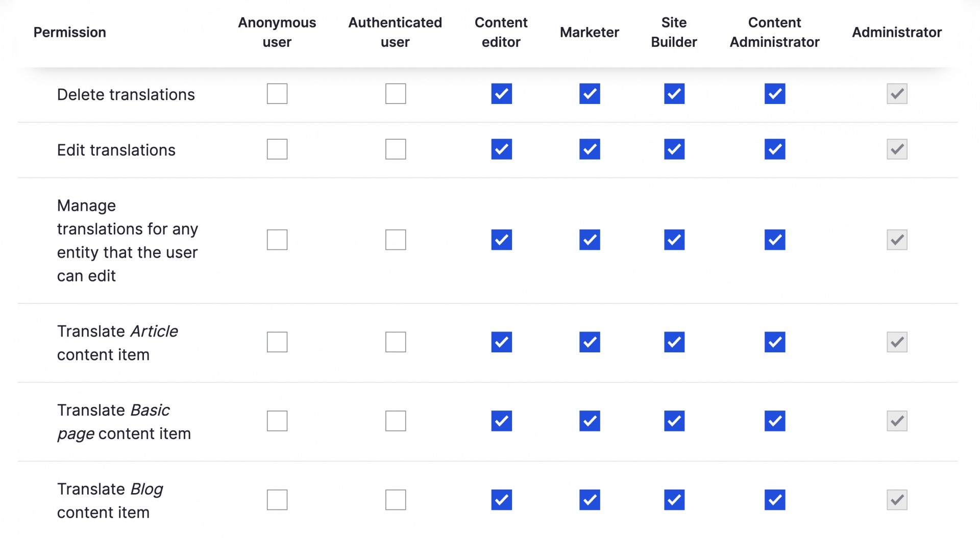980x538 pixels.
Task: Uncheck Edit translations for Site Builder
Action: coord(674,149)
